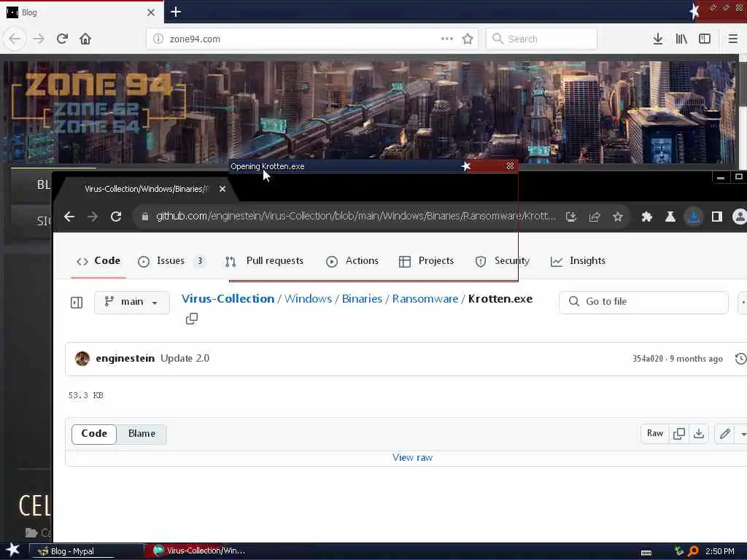Edit file pencil icon
Image resolution: width=747 pixels, height=560 pixels.
725,434
